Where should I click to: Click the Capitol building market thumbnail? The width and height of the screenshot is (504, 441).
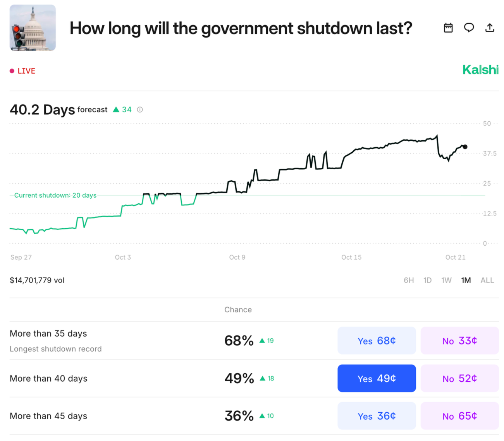[33, 28]
